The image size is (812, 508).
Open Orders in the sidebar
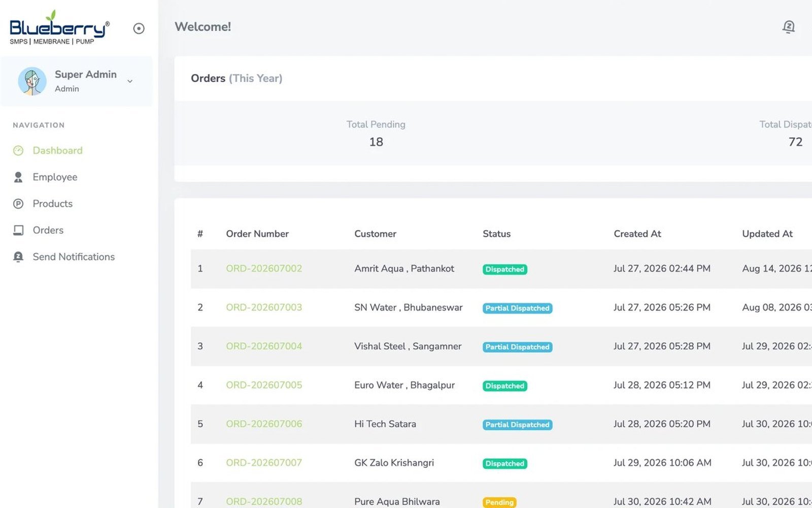point(48,230)
